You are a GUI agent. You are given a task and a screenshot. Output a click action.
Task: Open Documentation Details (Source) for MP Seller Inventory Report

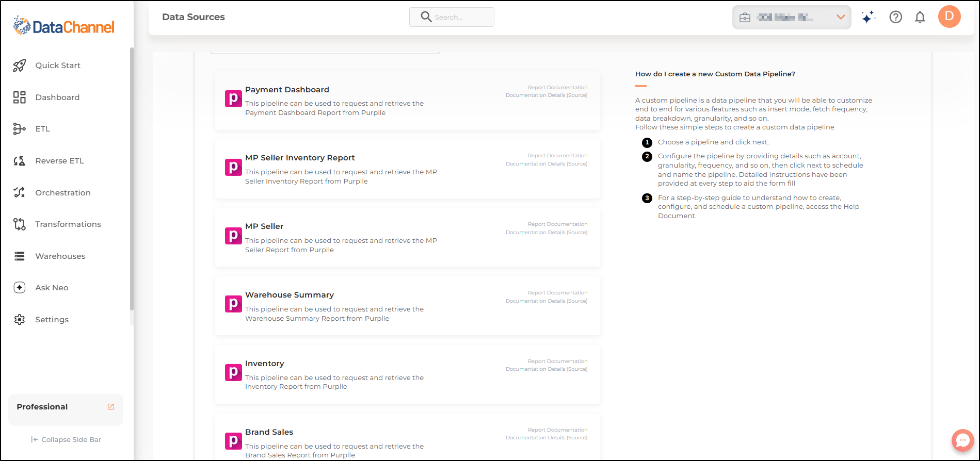pos(547,164)
